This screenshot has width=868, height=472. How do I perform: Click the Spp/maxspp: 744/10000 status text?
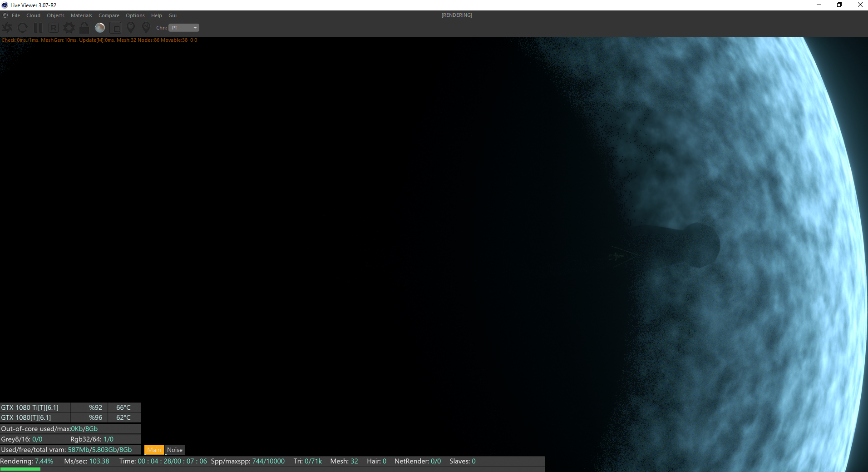[248, 461]
